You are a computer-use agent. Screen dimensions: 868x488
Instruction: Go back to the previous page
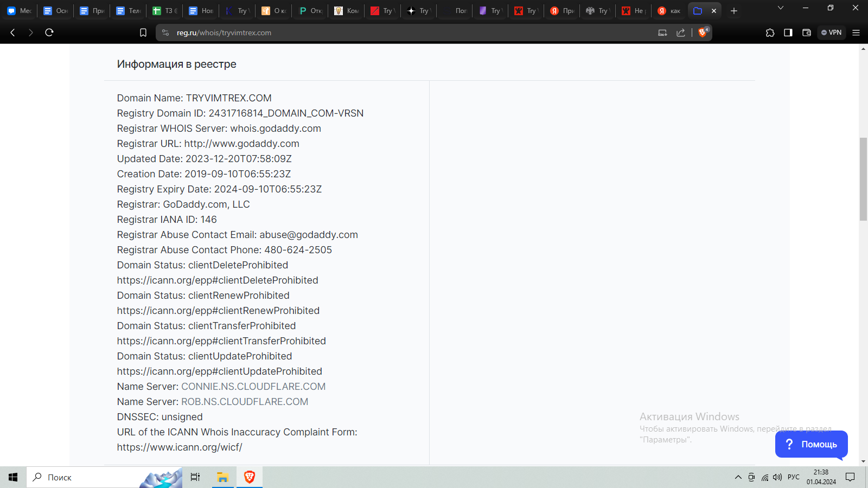(x=12, y=33)
